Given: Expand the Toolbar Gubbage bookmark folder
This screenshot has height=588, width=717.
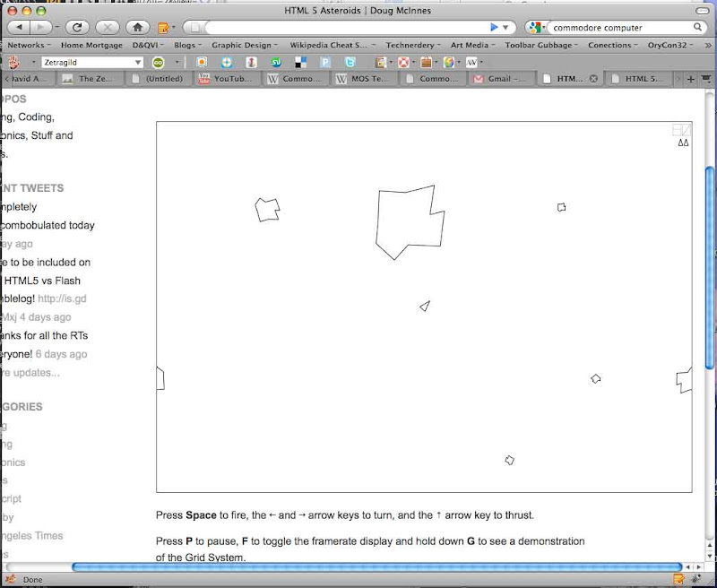Looking at the screenshot, I should click(x=541, y=45).
